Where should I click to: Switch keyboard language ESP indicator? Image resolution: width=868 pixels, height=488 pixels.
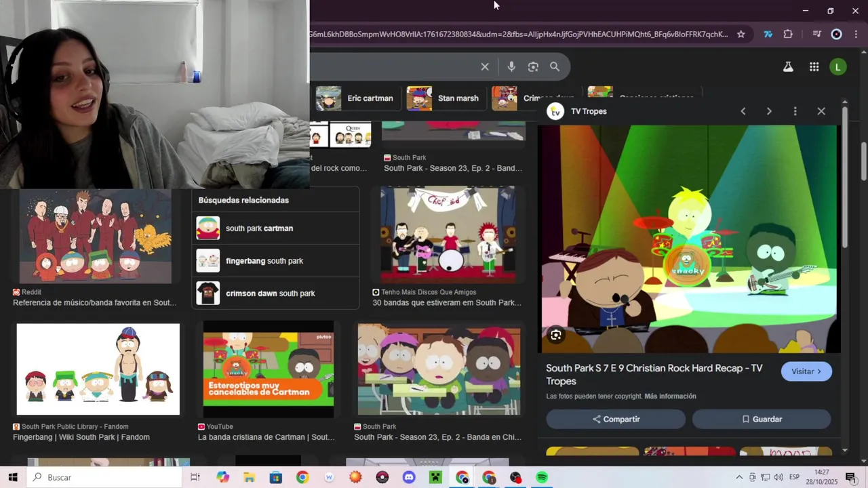pyautogui.click(x=794, y=477)
